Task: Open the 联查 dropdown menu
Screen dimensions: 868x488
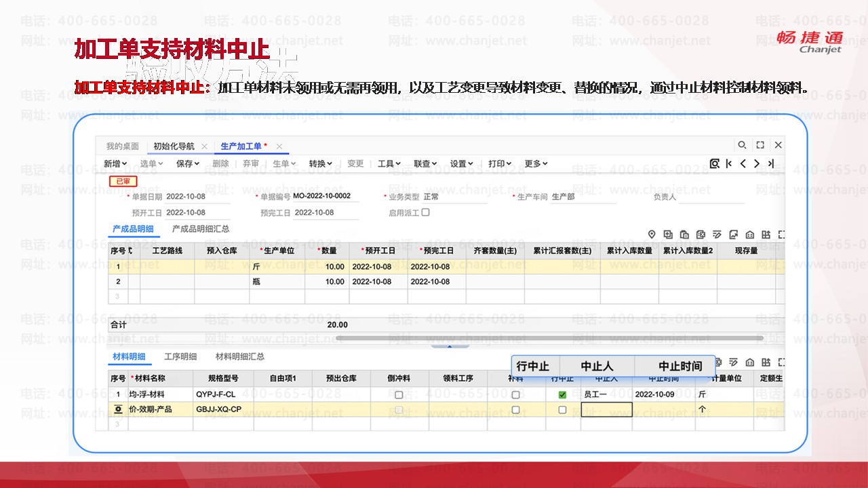Action: pyautogui.click(x=425, y=163)
